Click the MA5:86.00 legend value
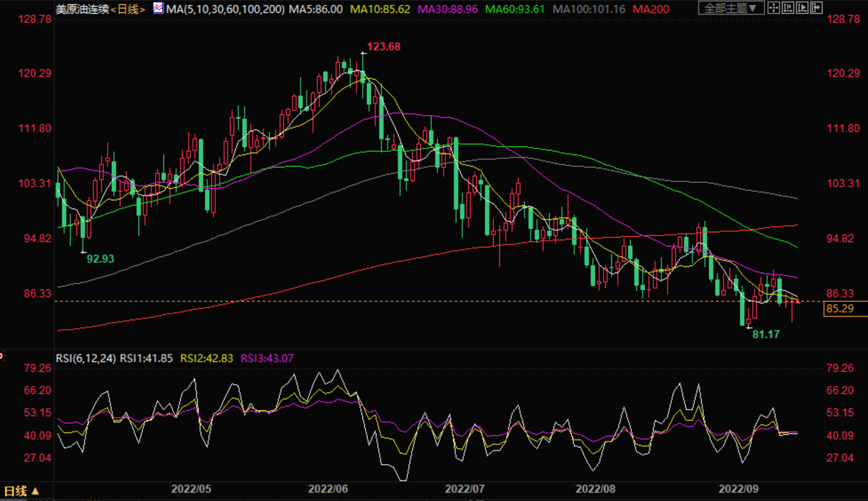This screenshot has height=501, width=868. (315, 9)
